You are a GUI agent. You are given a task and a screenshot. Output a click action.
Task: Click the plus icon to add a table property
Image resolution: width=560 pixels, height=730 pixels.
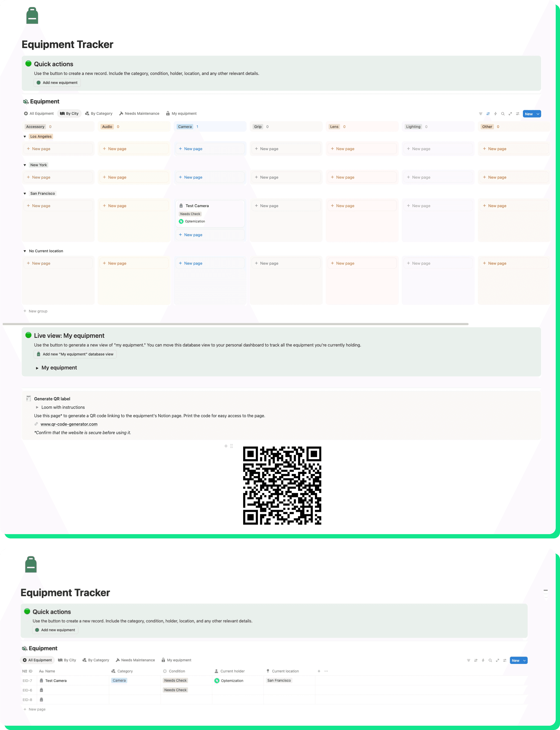coord(319,671)
